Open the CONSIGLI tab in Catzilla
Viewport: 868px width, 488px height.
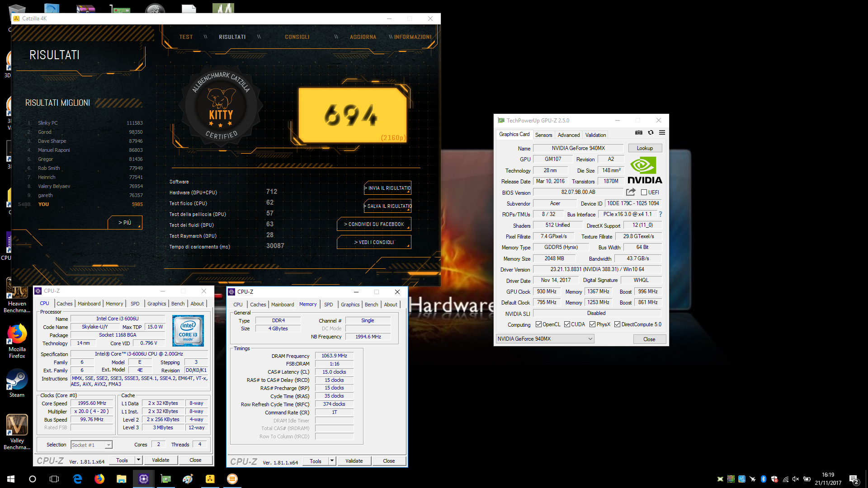297,37
